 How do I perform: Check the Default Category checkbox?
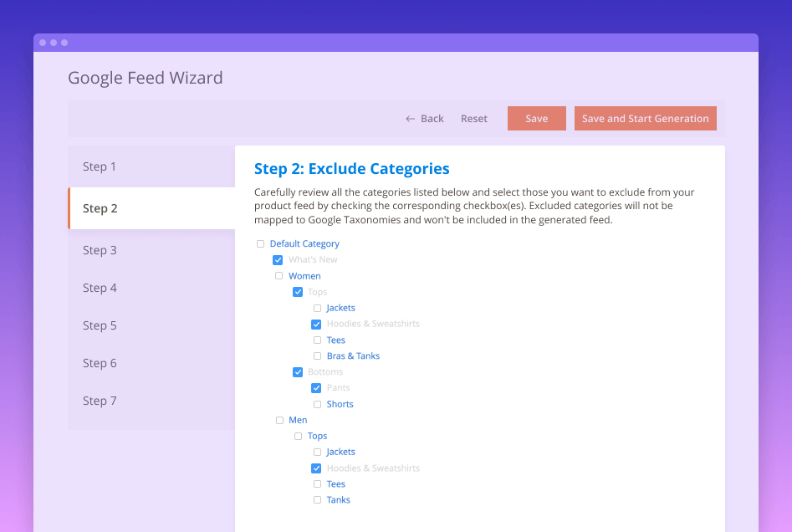tap(259, 243)
